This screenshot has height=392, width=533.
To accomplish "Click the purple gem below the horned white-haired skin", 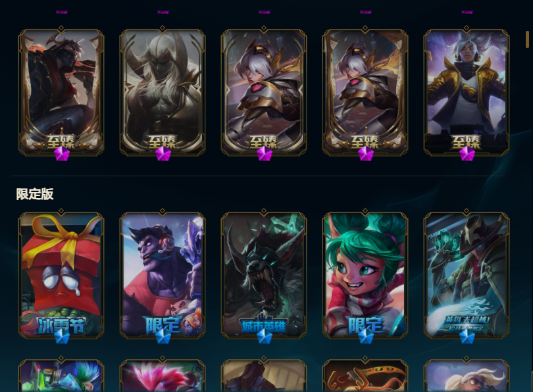I will coord(163,153).
